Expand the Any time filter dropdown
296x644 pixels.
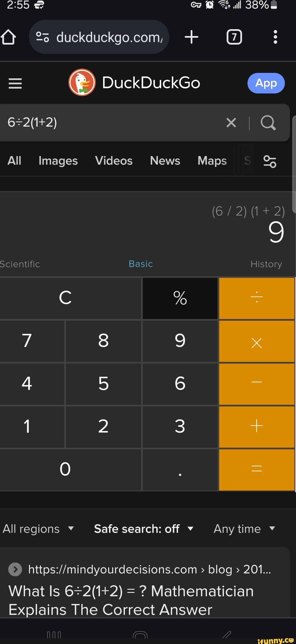(244, 529)
